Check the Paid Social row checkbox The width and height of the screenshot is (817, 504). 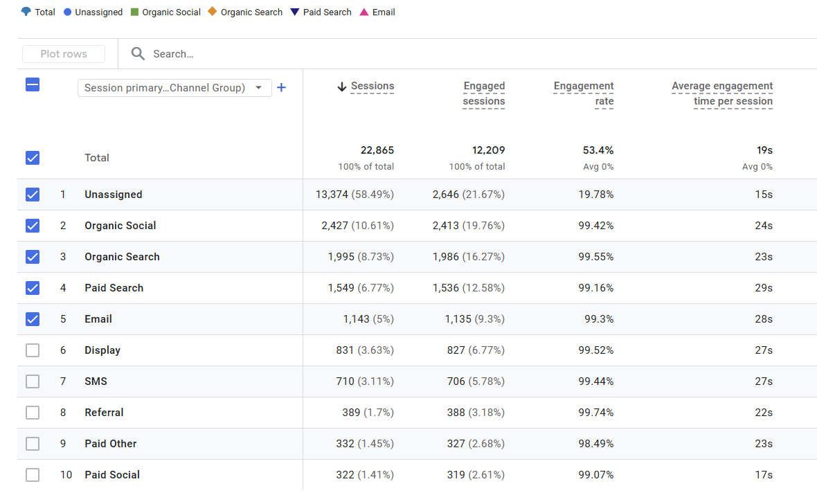[x=33, y=475]
